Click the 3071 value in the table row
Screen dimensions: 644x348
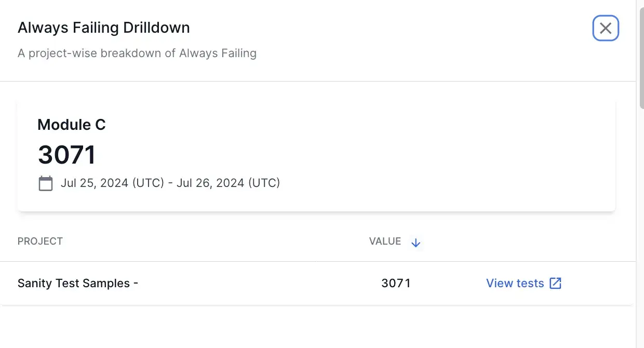(x=396, y=283)
